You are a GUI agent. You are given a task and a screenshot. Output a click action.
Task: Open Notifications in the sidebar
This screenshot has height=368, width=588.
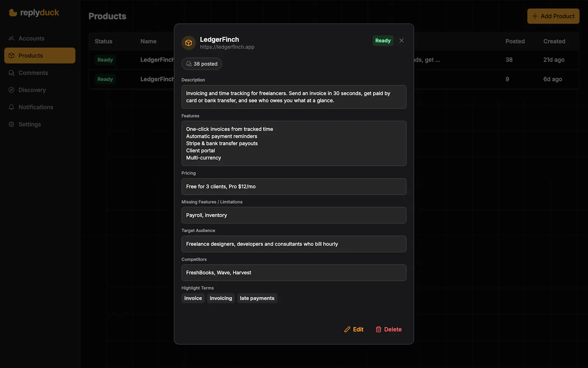point(40,107)
